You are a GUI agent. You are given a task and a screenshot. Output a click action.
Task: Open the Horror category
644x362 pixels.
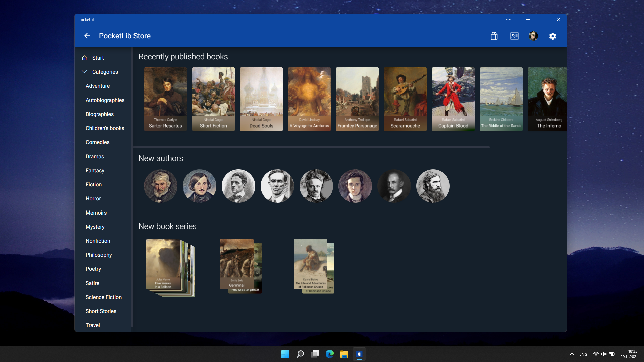pos(93,198)
